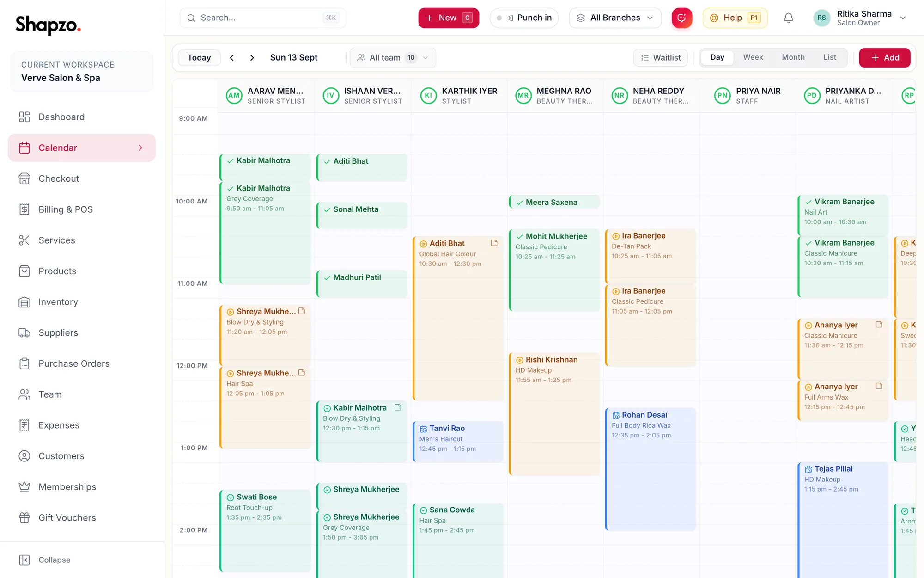Open note icon on Kabir Malhotra Blow Dry
924x578 pixels.
398,407
